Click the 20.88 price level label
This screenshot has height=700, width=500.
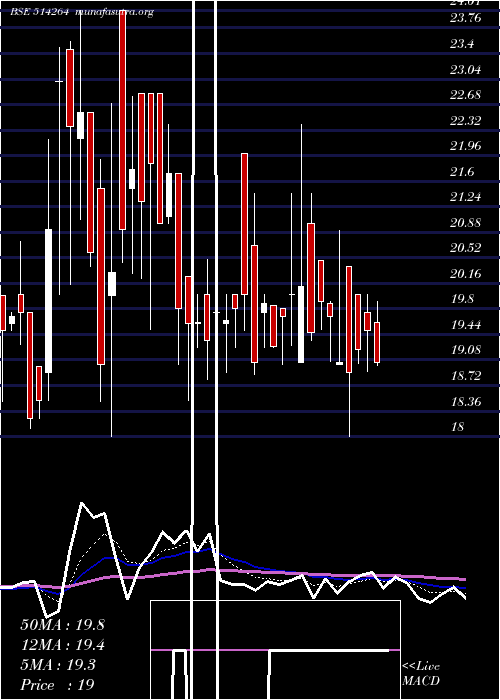tap(466, 222)
